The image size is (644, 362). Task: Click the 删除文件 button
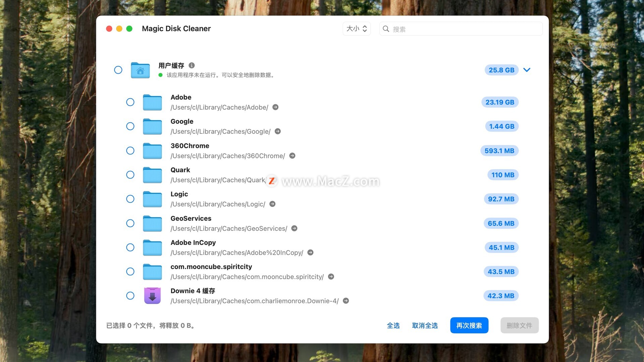click(x=519, y=325)
